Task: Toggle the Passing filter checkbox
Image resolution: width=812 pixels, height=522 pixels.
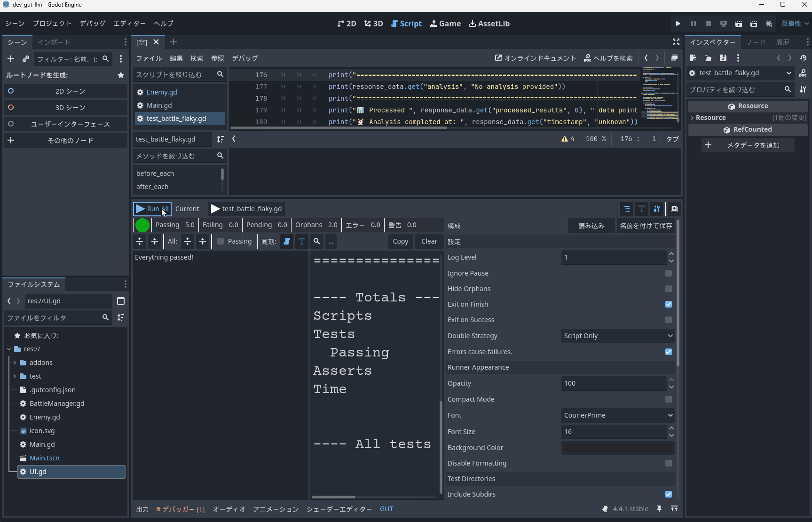Action: point(221,241)
